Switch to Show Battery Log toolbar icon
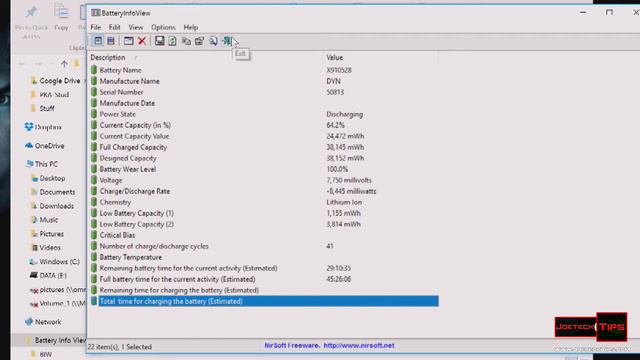The image size is (640, 360). point(111,40)
